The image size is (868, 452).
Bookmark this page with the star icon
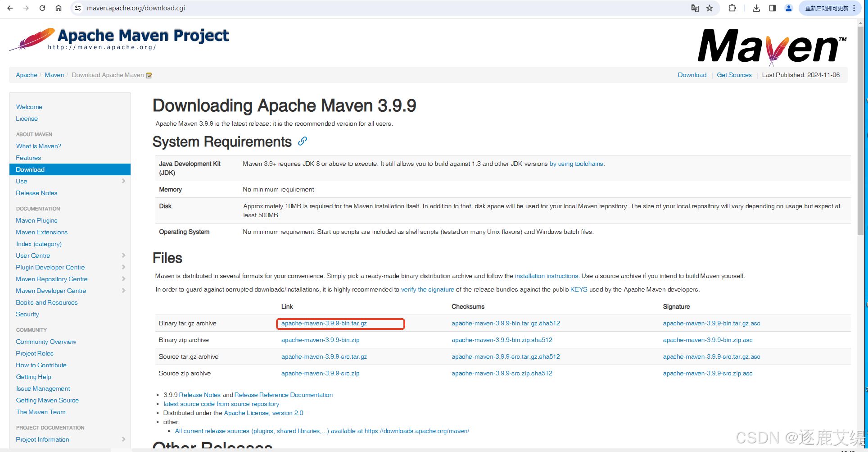[710, 8]
